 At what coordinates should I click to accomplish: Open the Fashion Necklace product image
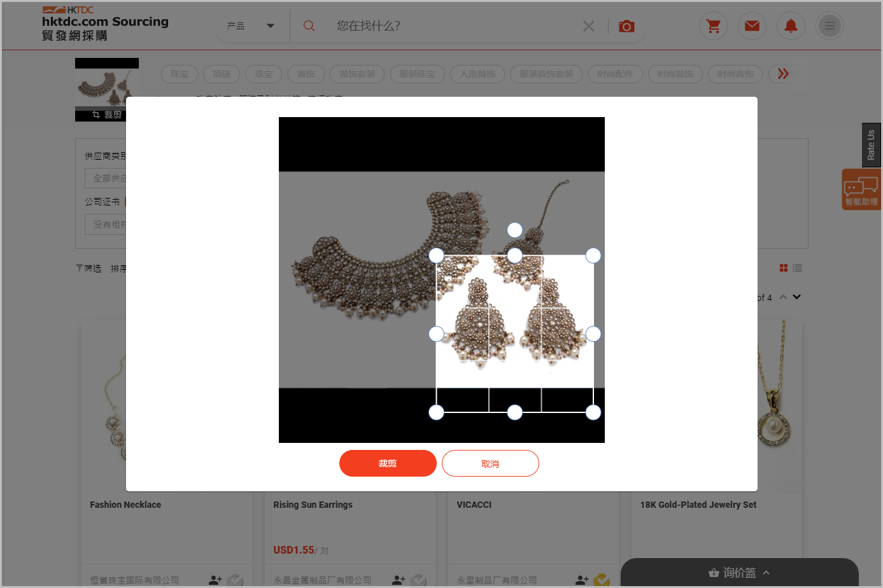[104, 407]
